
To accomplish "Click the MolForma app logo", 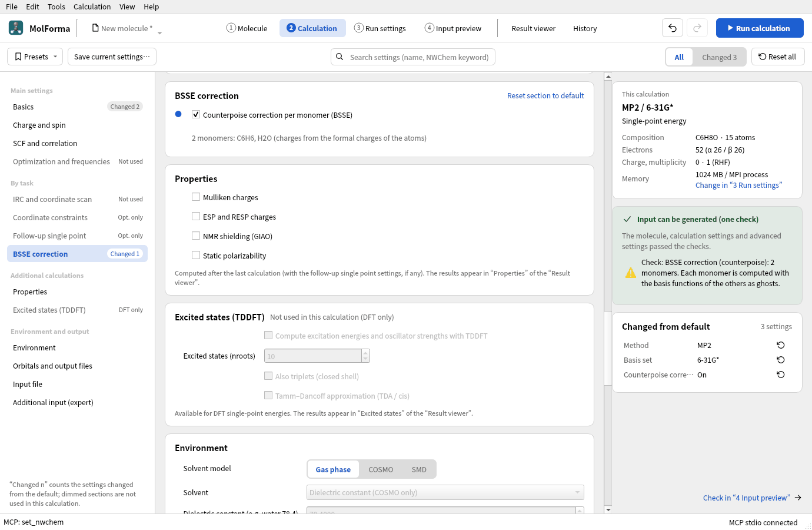I will coord(16,28).
